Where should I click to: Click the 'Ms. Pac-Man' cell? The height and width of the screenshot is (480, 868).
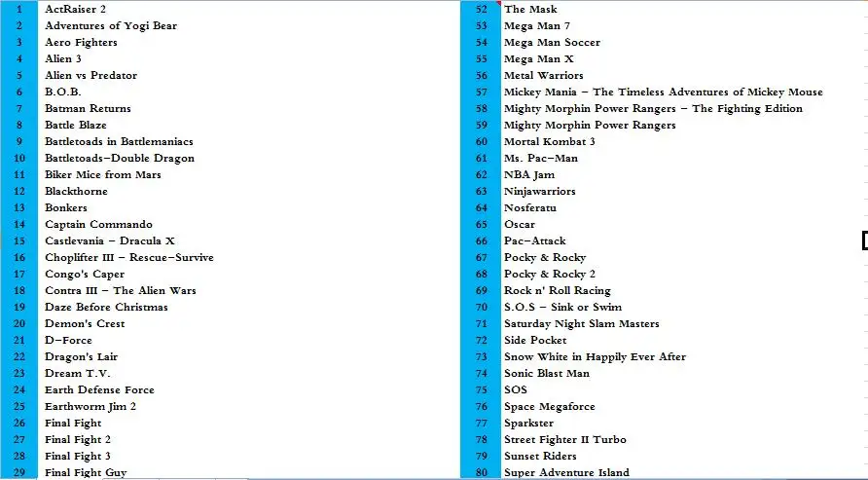coord(540,159)
